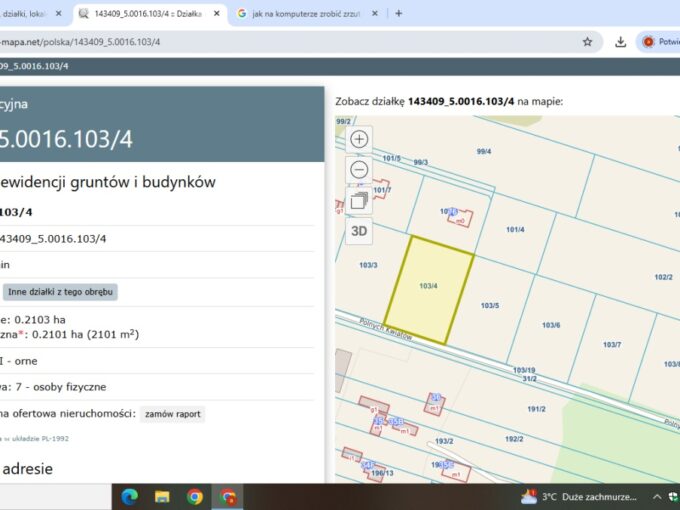Screen dimensions: 680x510
Task: Open the weather widget showing 3°C
Action: (580, 496)
